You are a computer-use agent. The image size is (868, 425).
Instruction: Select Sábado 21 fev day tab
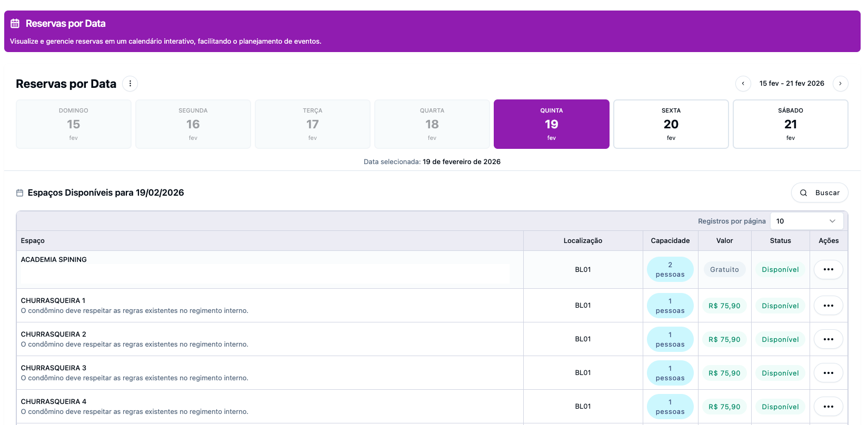tap(790, 124)
